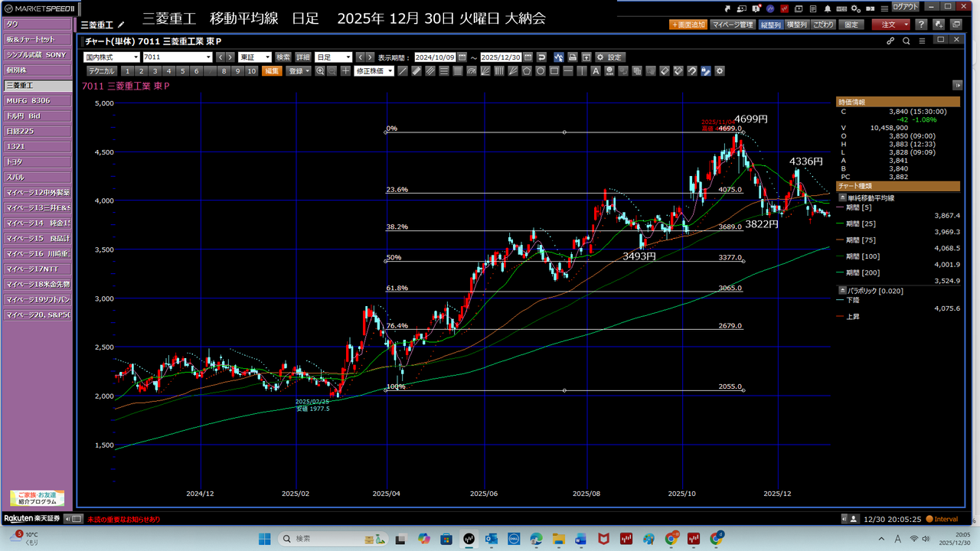Toggle the 固定 (fixed) layout button
980x551 pixels.
pyautogui.click(x=851, y=24)
